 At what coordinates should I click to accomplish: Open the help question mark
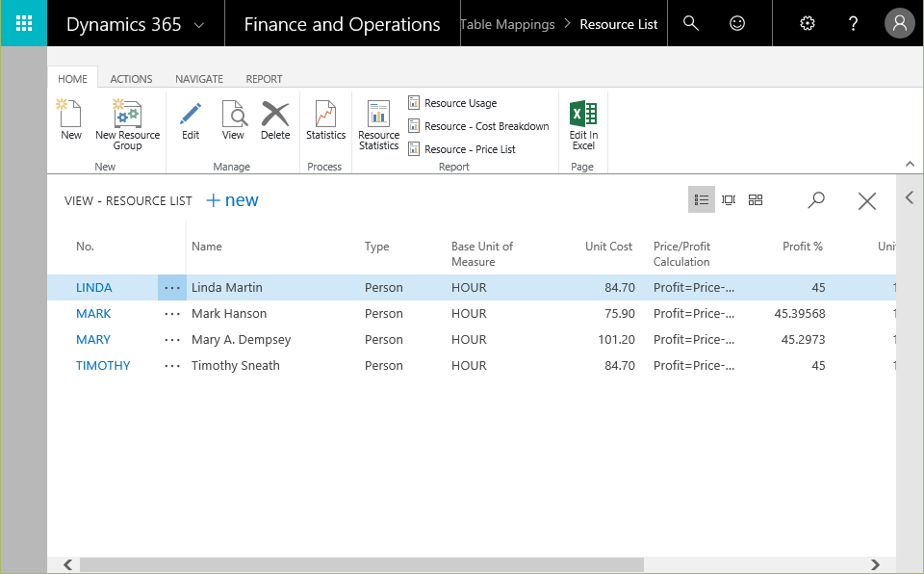tap(853, 24)
